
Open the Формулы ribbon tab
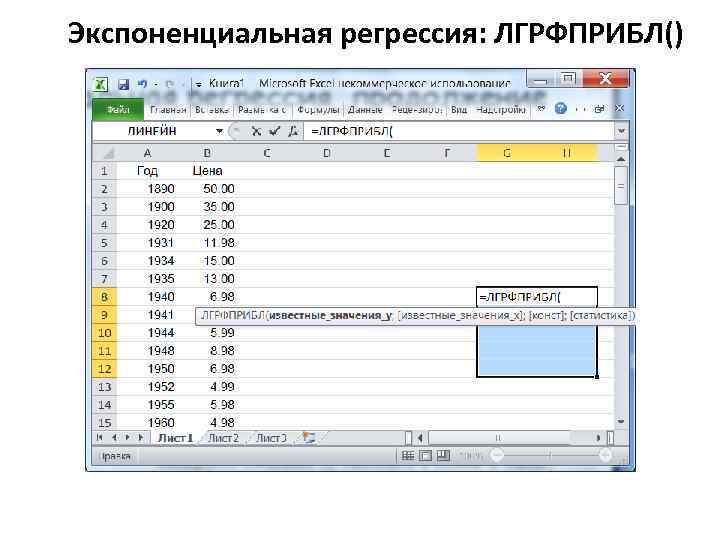tap(318, 110)
